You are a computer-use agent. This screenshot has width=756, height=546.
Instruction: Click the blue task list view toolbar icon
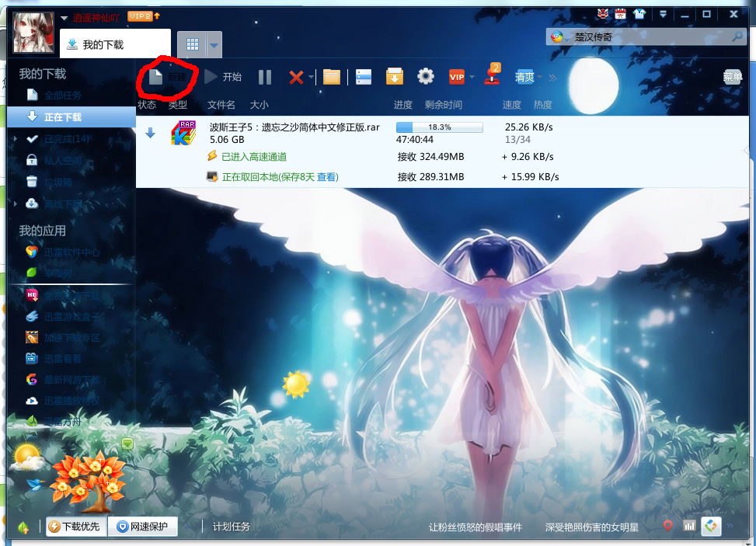click(364, 77)
